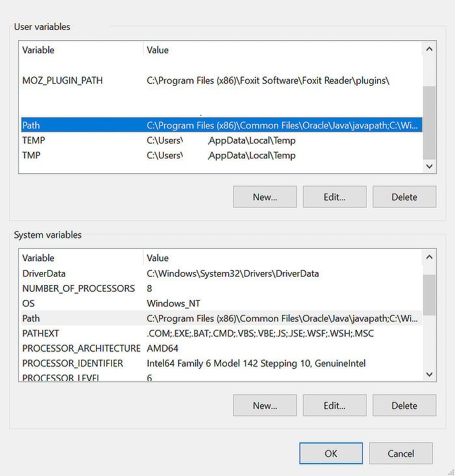Screen dimensions: 455x476
Task: Click User variables scrollbar thumb
Action: [429, 123]
